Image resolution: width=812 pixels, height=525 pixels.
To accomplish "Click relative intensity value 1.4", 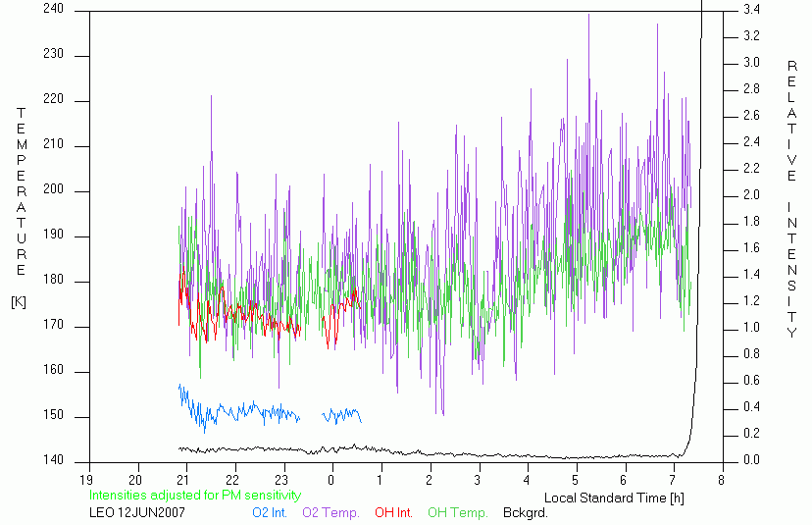I will pos(751,274).
